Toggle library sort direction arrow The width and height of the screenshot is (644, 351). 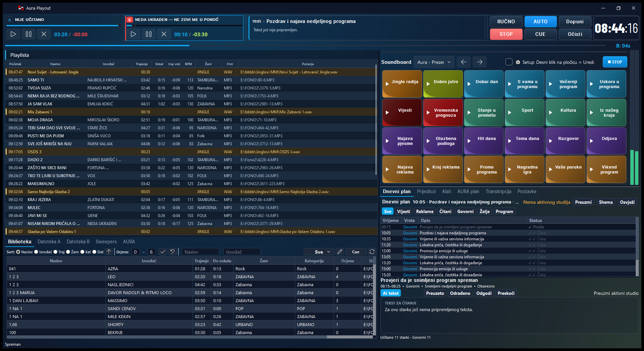pos(109,252)
